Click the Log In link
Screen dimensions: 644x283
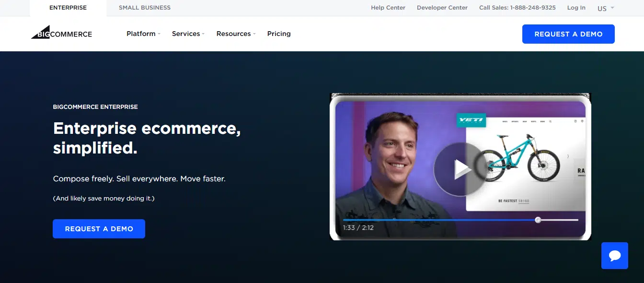(x=576, y=8)
